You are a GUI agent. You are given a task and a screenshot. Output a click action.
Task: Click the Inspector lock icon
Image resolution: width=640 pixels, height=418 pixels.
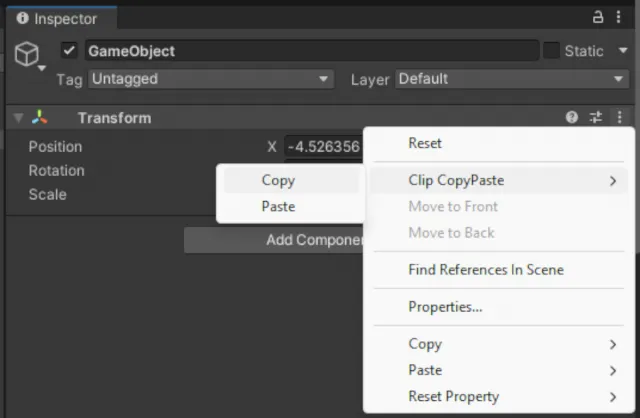(598, 17)
